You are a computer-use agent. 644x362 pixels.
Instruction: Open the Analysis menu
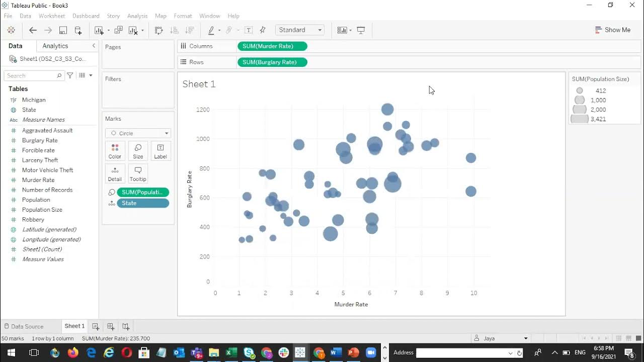point(137,16)
